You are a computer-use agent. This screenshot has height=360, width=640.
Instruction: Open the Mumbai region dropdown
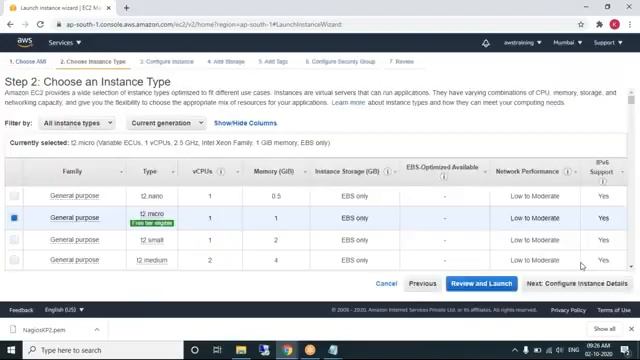click(x=567, y=42)
